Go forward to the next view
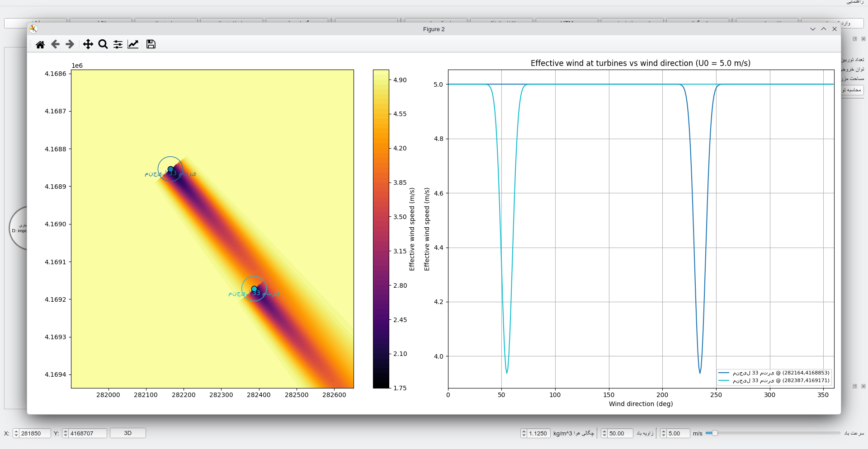This screenshot has height=449, width=868. click(x=70, y=44)
